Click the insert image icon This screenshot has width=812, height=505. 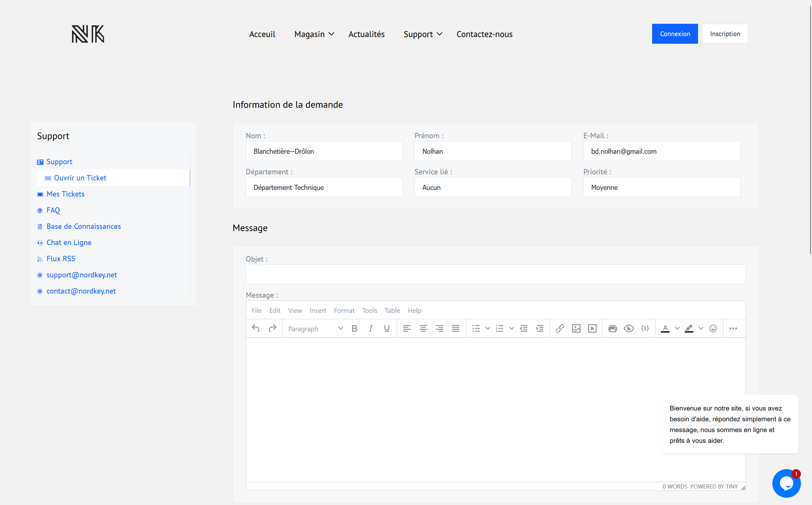pos(576,329)
